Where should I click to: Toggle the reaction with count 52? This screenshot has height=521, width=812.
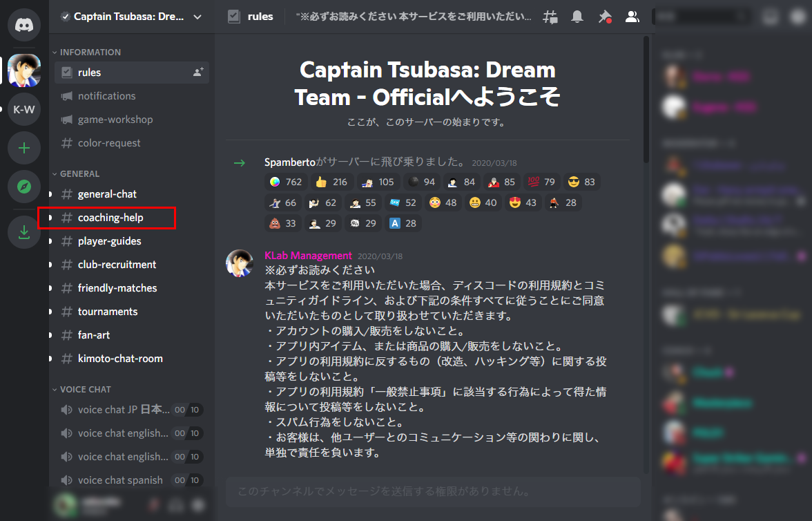(x=403, y=202)
